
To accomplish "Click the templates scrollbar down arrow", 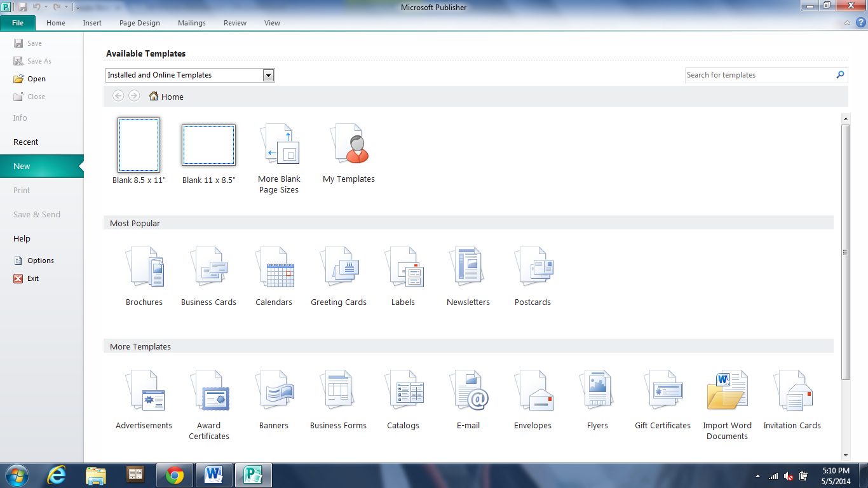I will point(845,455).
